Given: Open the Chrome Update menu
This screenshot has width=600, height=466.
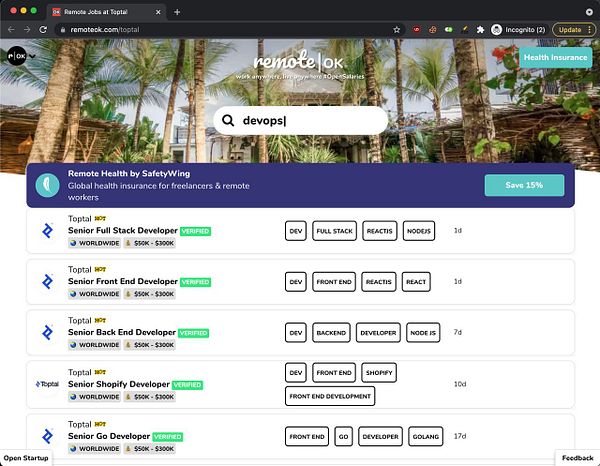Looking at the screenshot, I should [x=574, y=29].
